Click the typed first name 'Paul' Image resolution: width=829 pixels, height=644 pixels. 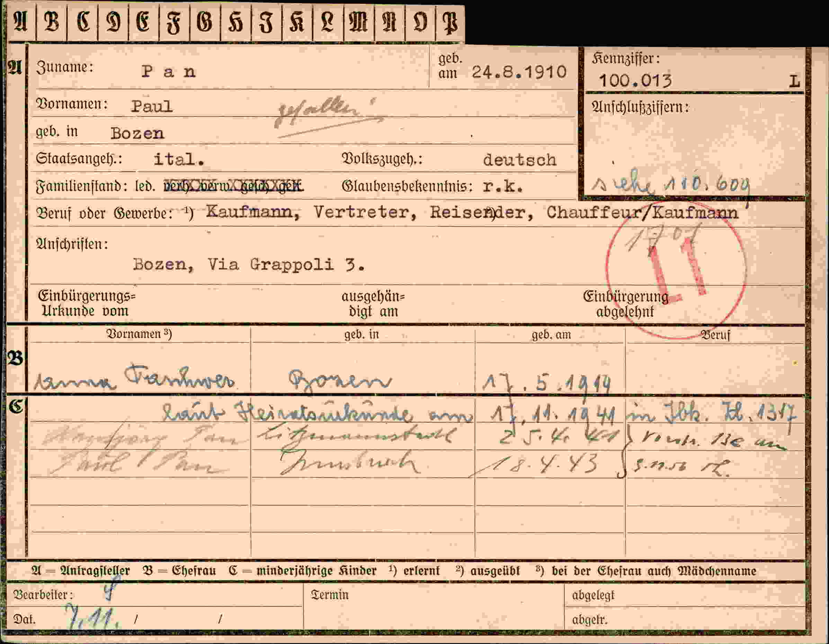[x=152, y=106]
